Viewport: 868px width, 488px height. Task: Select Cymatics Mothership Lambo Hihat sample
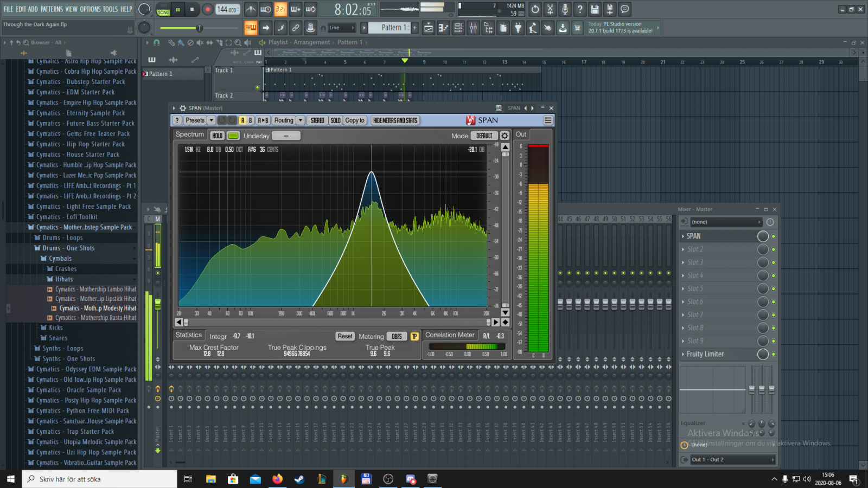(x=95, y=290)
